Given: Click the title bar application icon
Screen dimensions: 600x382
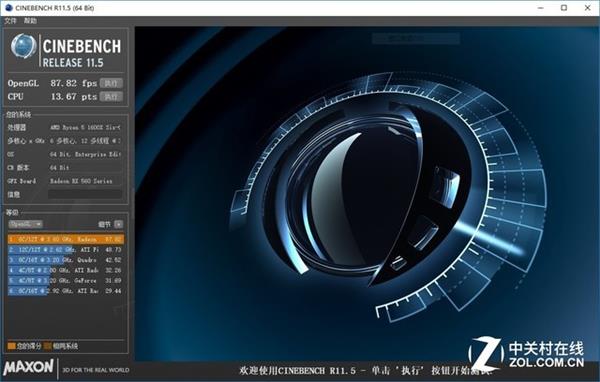Looking at the screenshot, I should pyautogui.click(x=8, y=7).
